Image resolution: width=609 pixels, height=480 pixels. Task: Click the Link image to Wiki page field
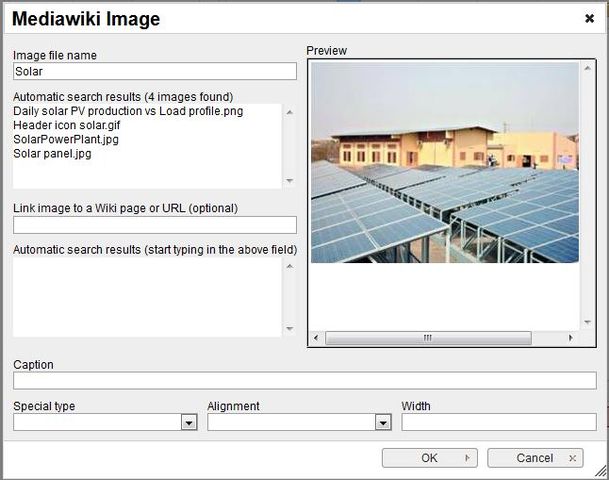coord(155,225)
